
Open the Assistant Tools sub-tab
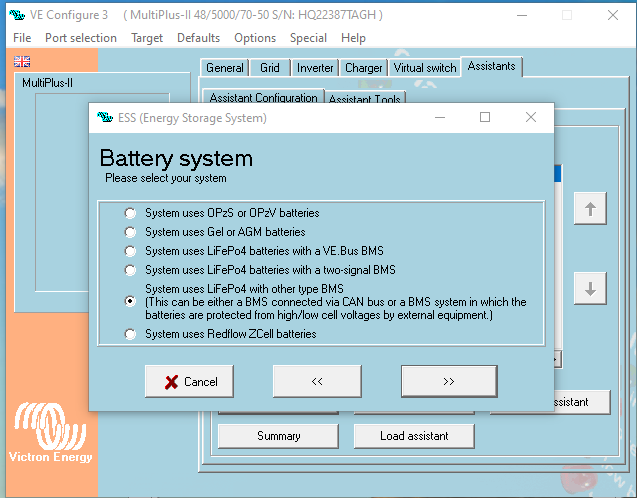pyautogui.click(x=364, y=98)
